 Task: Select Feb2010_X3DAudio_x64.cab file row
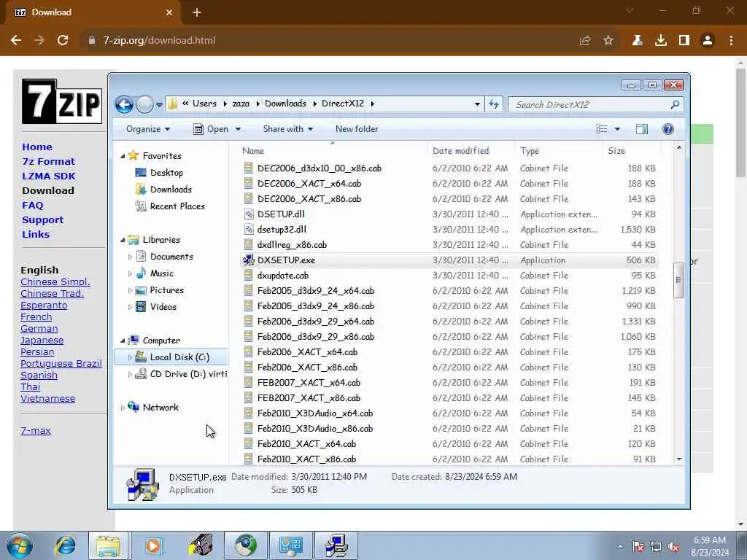pyautogui.click(x=449, y=413)
